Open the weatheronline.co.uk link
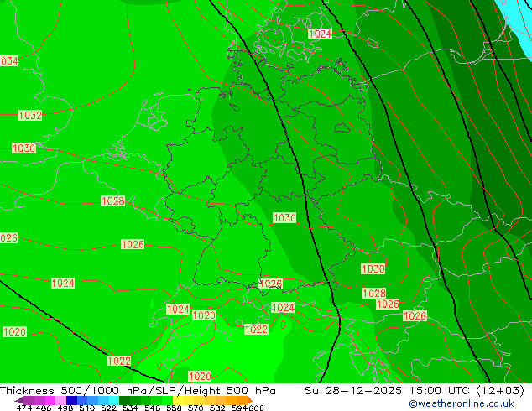This screenshot has height=411, width=532. [x=462, y=403]
